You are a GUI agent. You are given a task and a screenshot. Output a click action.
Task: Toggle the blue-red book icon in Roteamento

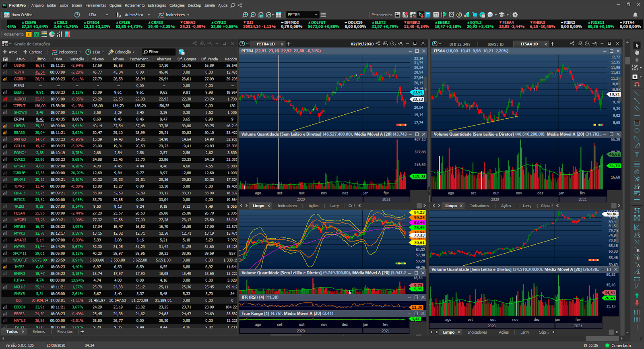pyautogui.click(x=67, y=34)
